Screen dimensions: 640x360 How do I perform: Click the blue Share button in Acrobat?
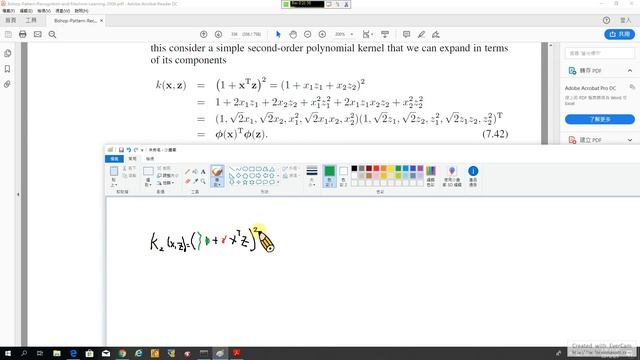pos(620,34)
